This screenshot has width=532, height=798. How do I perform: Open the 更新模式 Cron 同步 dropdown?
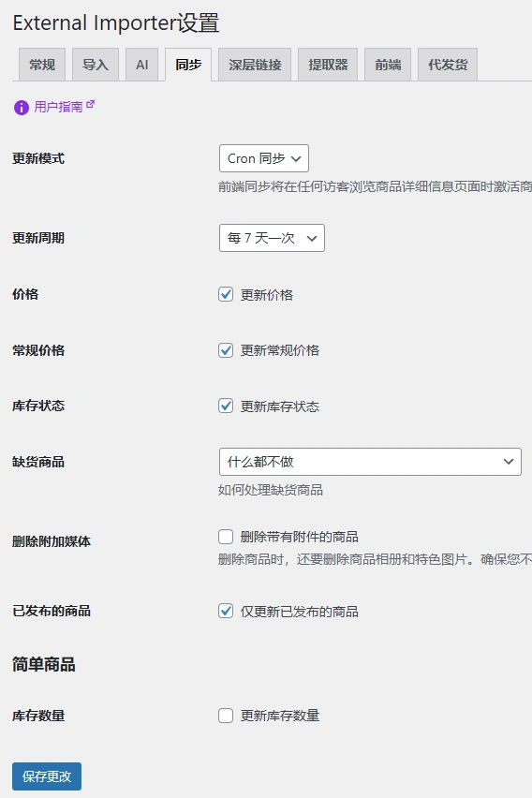pos(264,158)
